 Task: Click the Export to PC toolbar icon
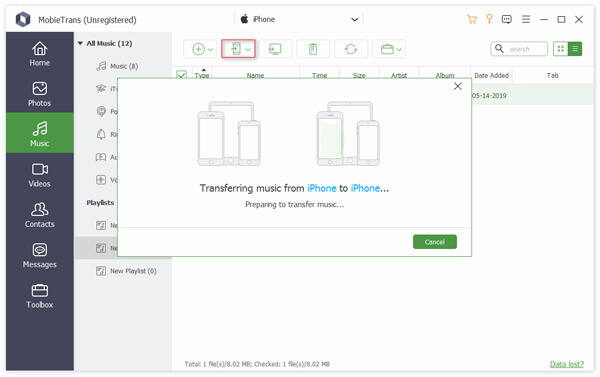[x=275, y=49]
